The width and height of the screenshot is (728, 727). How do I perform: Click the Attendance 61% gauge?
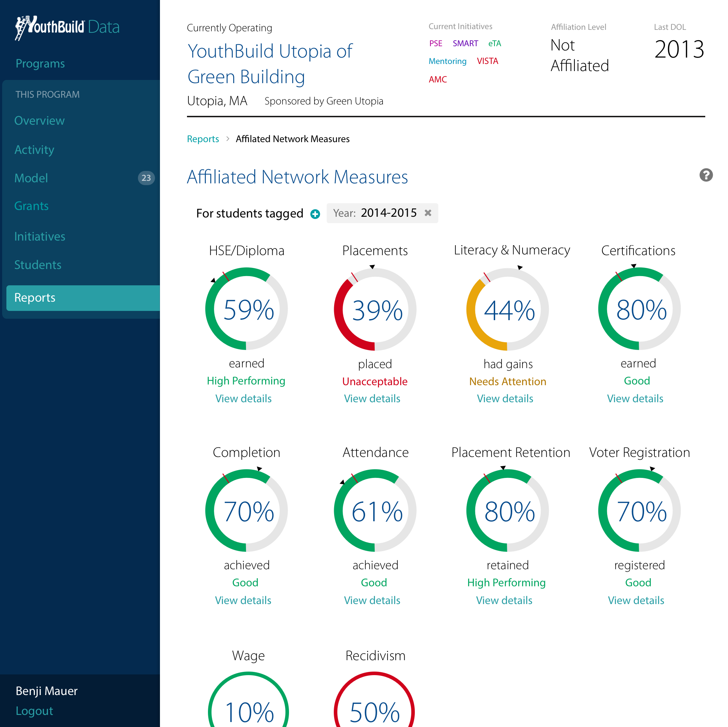click(375, 511)
